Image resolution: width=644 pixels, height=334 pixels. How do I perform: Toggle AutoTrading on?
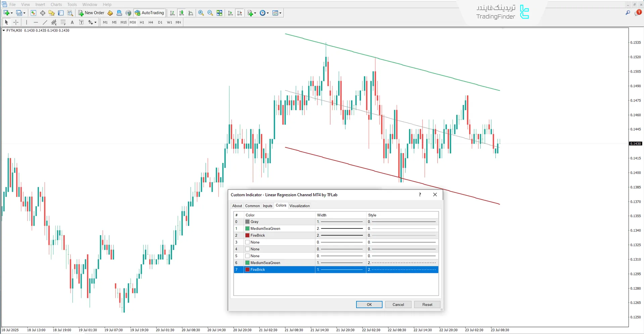point(149,13)
